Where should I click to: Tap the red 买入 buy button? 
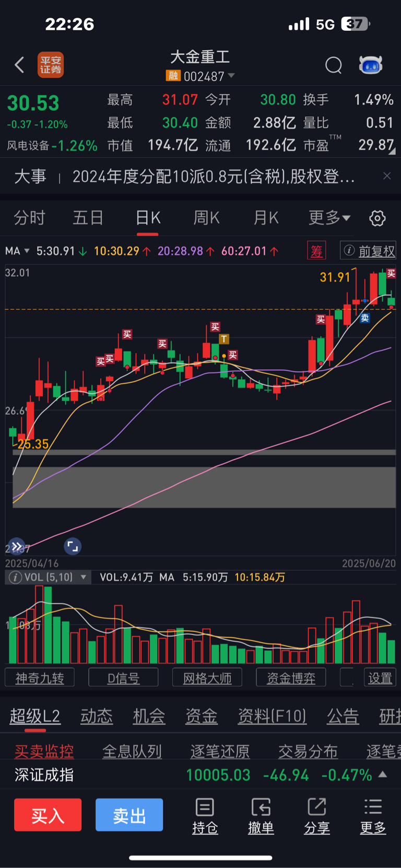[48, 815]
